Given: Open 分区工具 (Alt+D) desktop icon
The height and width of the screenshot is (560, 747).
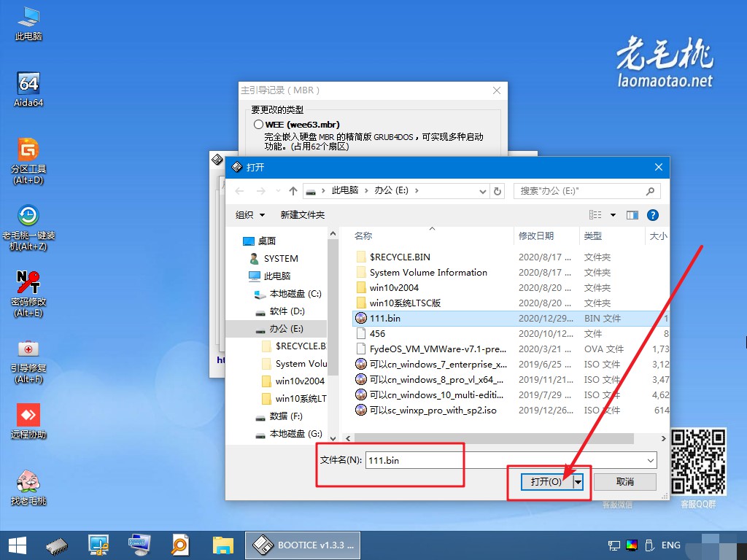Looking at the screenshot, I should (x=28, y=161).
